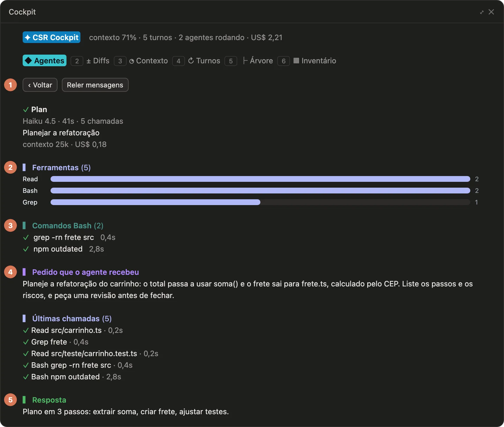
Task: Click the CSR Cockpit badge
Action: tap(51, 37)
